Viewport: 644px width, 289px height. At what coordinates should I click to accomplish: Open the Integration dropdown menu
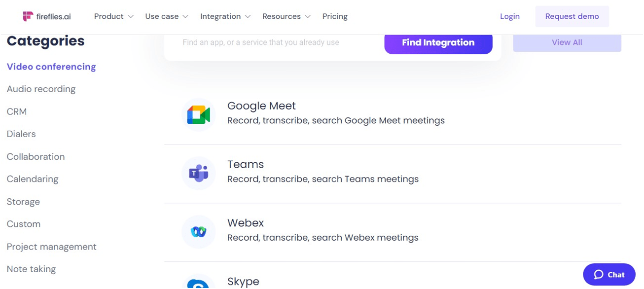225,16
